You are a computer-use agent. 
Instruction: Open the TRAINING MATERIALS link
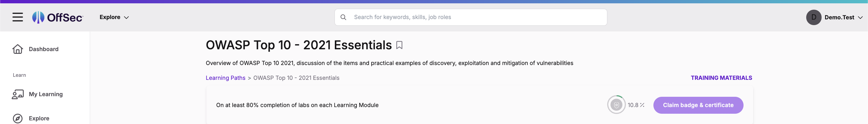click(x=721, y=78)
